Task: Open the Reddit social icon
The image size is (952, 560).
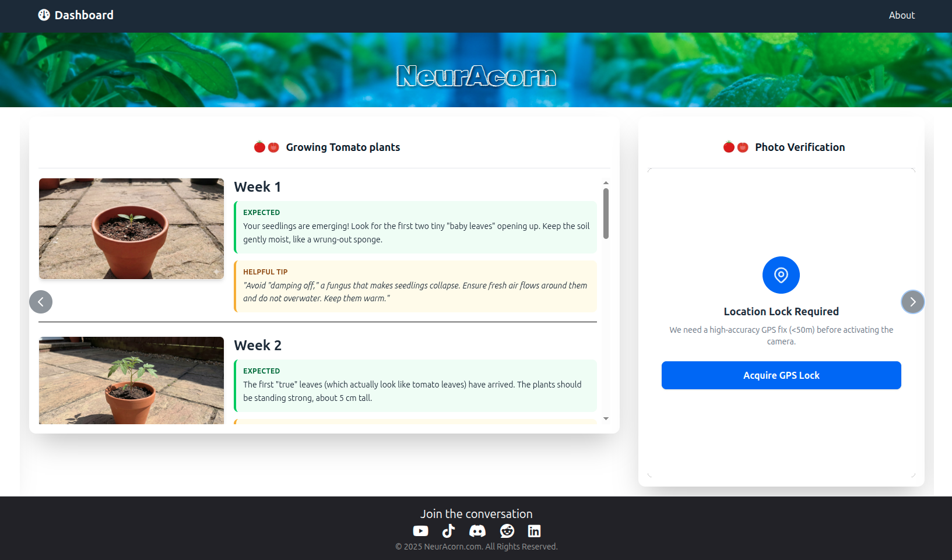Action: point(507,531)
